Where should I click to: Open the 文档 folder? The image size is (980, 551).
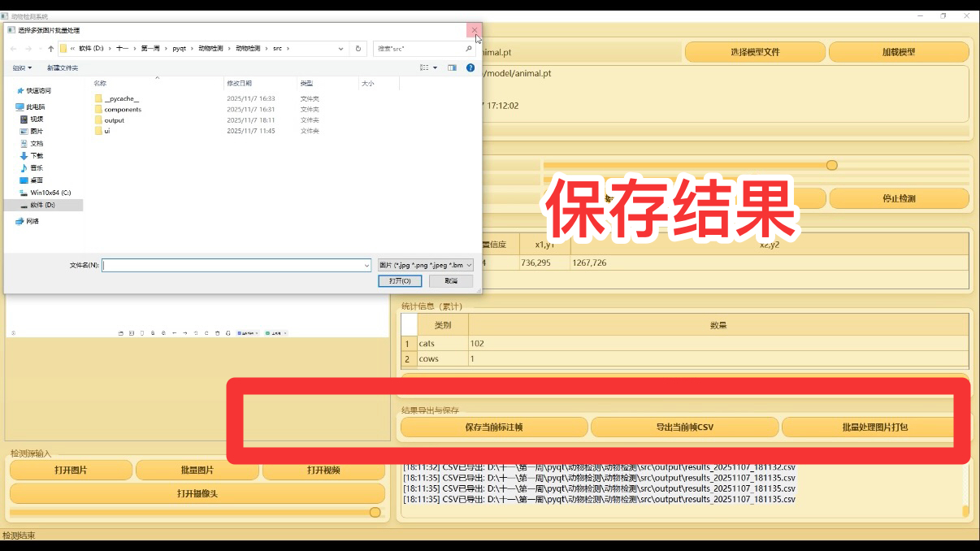[x=37, y=143]
